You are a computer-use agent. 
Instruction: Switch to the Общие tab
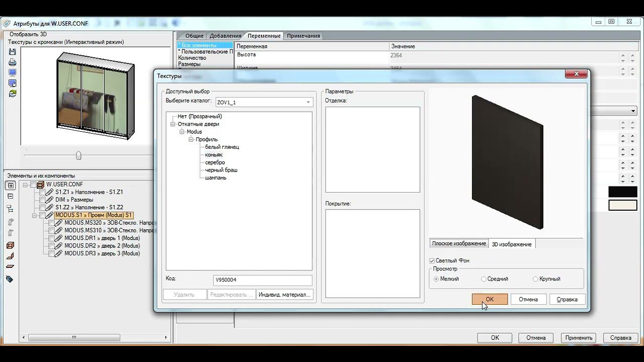pos(194,36)
